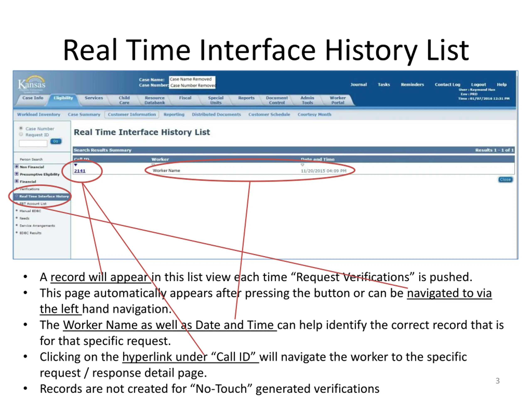This screenshot has width=532, height=399.
Task: Click the 'Case Name Removed' field
Action: (x=191, y=79)
